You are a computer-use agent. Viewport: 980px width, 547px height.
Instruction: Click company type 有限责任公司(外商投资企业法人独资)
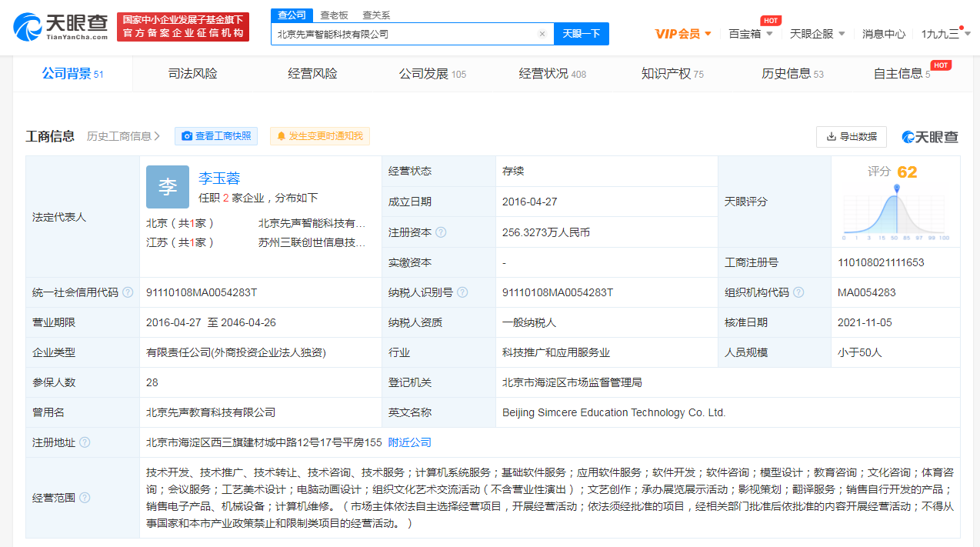236,352
